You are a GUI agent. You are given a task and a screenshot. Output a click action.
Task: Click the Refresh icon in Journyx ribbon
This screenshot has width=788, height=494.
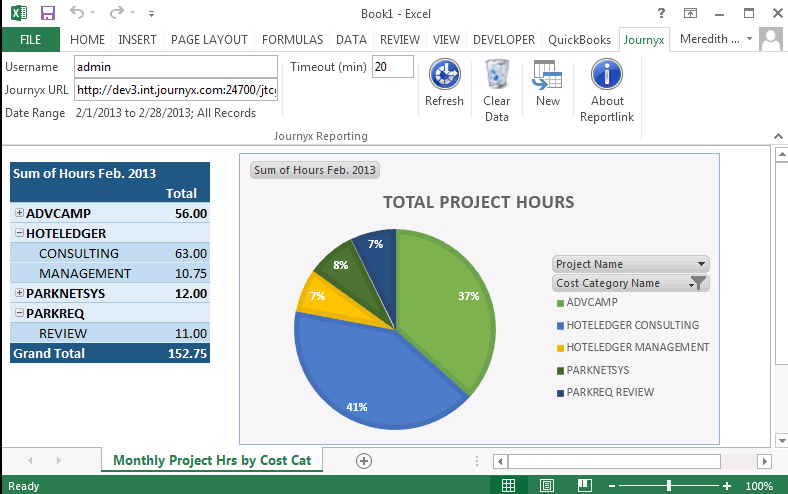coord(444,74)
